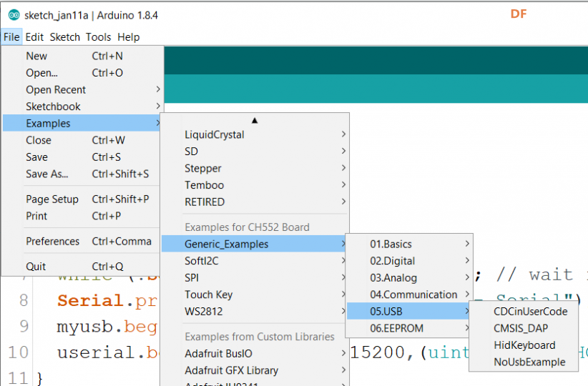
Task: Expand the 02.Digital examples
Action: pyautogui.click(x=409, y=261)
